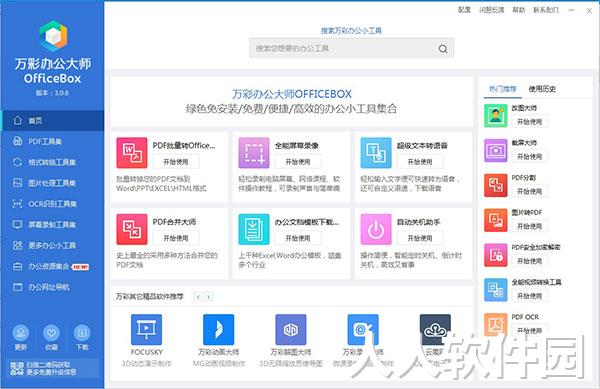Click the 更多办公小工具 sidebar icon

coord(17,245)
